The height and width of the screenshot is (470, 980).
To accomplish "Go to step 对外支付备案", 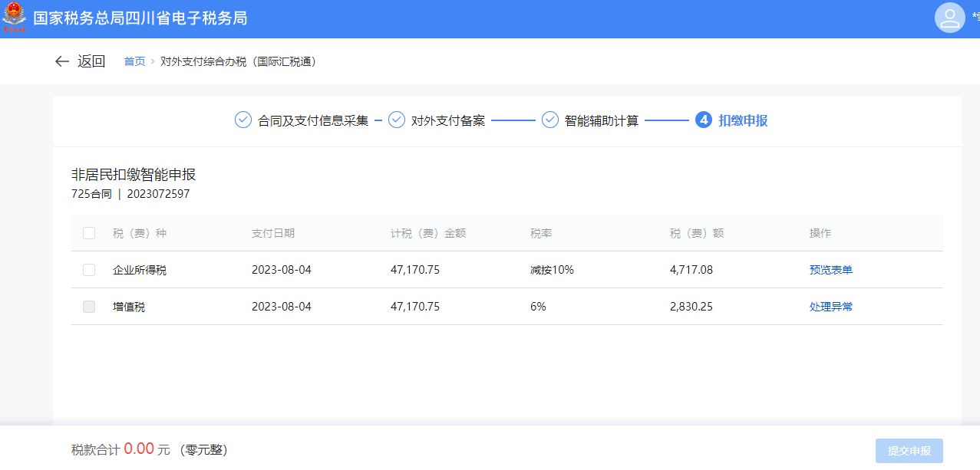I will pyautogui.click(x=448, y=120).
